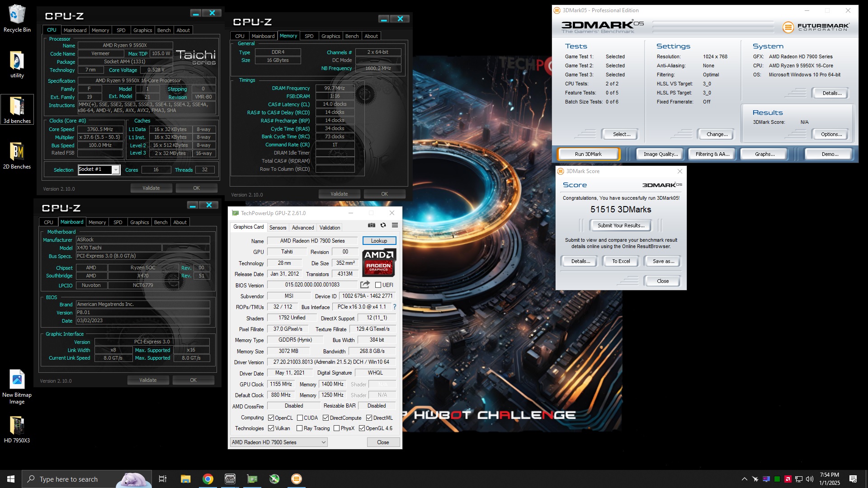This screenshot has width=868, height=488.
Task: Toggle the PhysX checkbox
Action: tap(336, 428)
